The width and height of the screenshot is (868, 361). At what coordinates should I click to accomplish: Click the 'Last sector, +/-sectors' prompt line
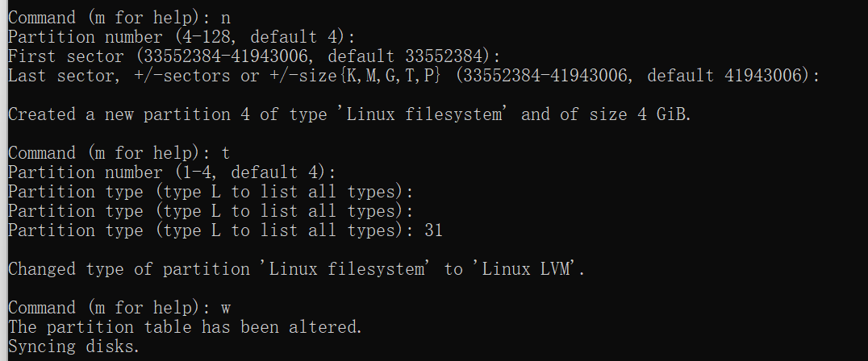point(414,76)
